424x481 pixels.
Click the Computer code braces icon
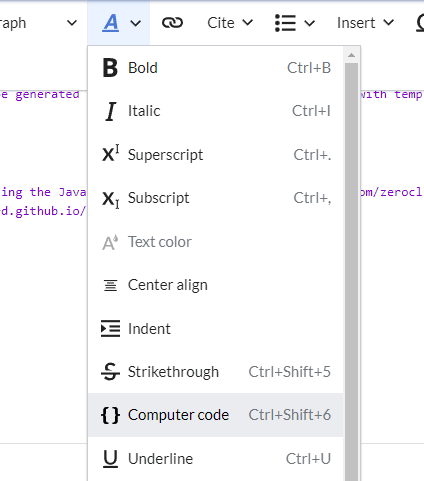(110, 415)
